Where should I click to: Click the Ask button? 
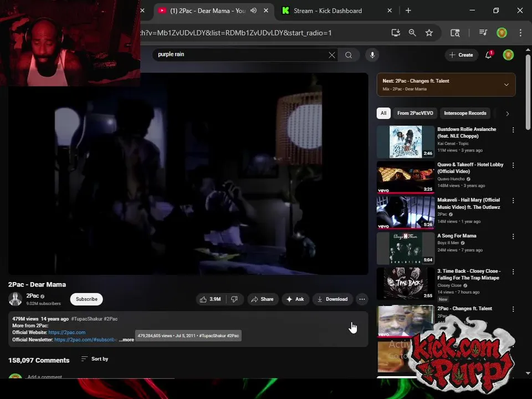tap(295, 299)
